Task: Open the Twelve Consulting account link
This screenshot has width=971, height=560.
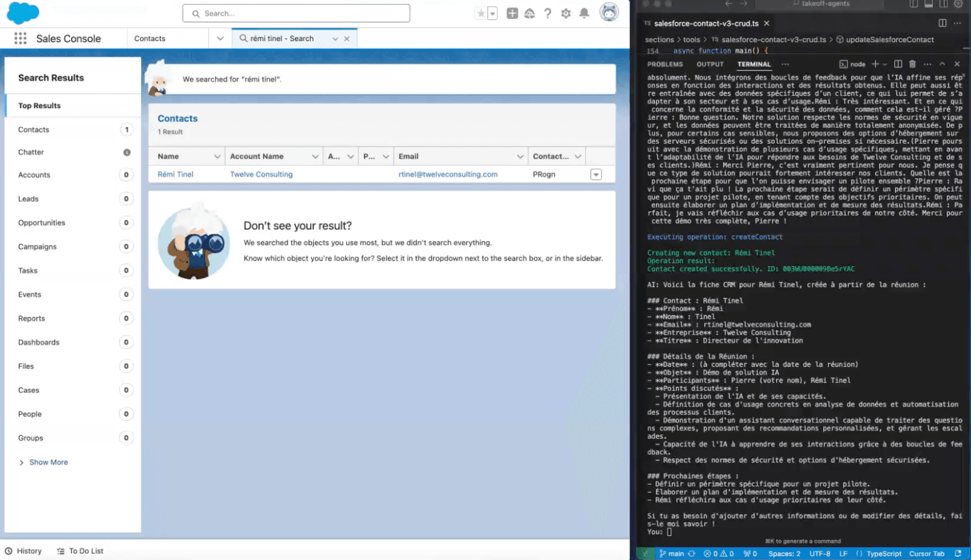Action: click(x=261, y=174)
